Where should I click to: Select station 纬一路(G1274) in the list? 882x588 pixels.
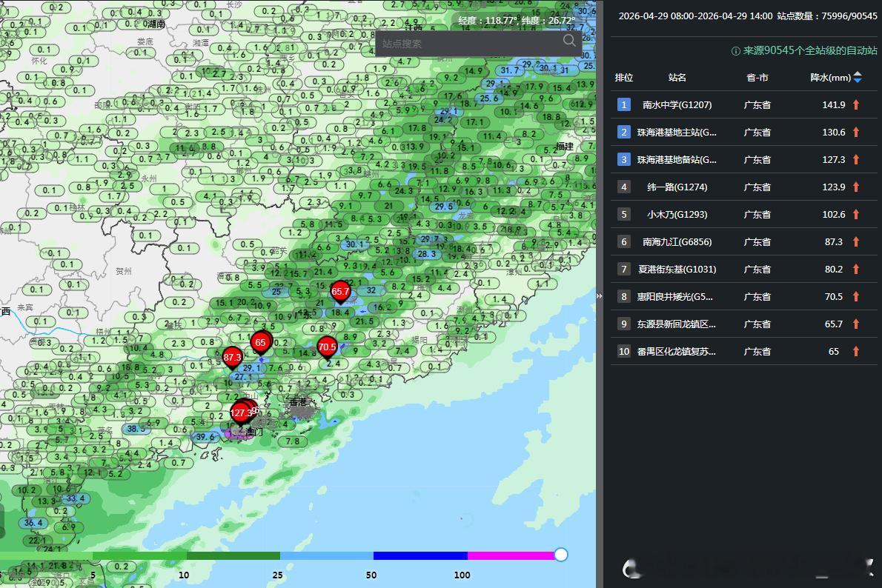coord(677,187)
